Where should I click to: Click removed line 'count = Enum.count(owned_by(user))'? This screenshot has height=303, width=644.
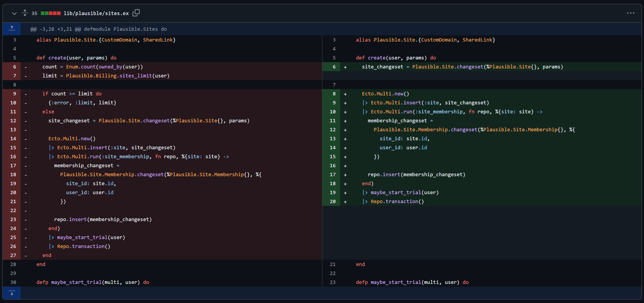[x=93, y=67]
